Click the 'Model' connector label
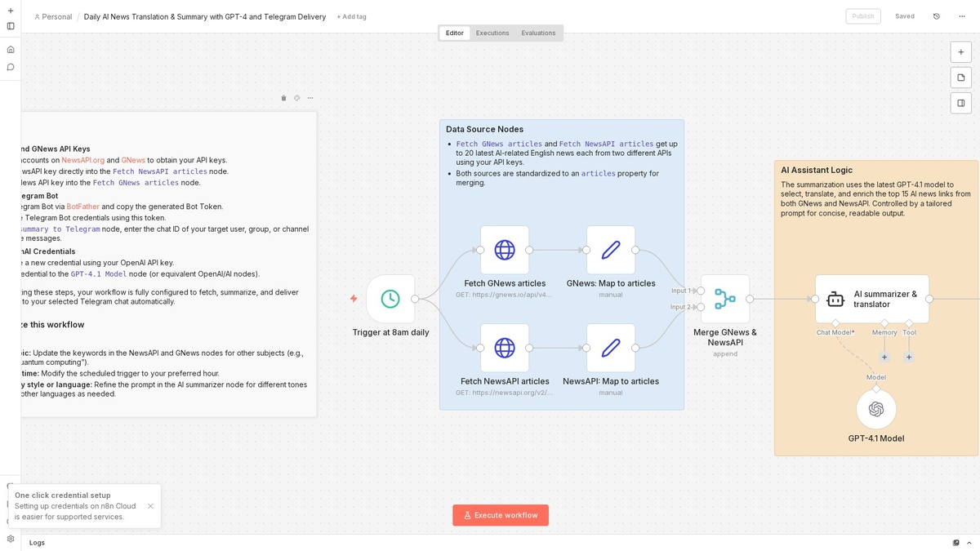 (876, 377)
